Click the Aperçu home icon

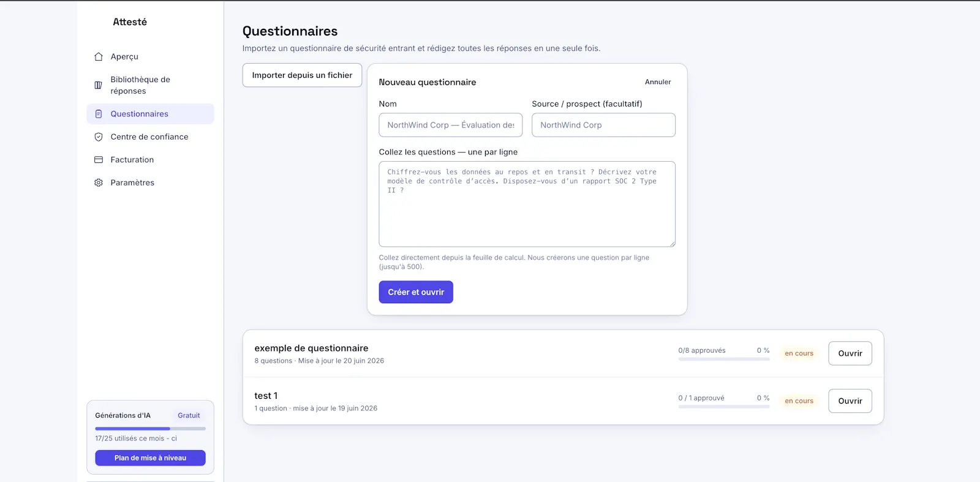coord(99,56)
